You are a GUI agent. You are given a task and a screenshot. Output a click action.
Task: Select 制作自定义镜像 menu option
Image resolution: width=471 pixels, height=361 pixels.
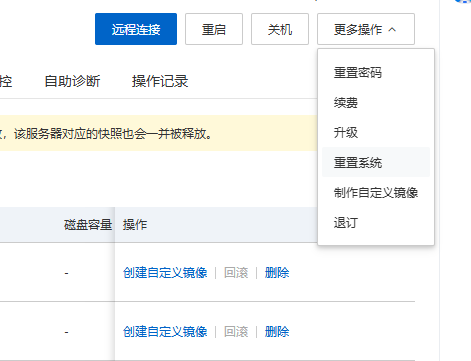pyautogui.click(x=376, y=192)
